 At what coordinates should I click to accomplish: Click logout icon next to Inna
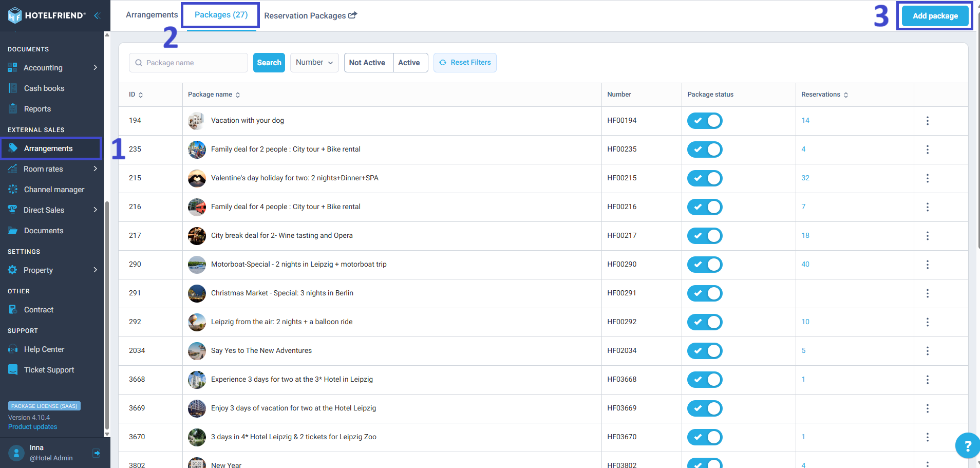click(x=97, y=453)
